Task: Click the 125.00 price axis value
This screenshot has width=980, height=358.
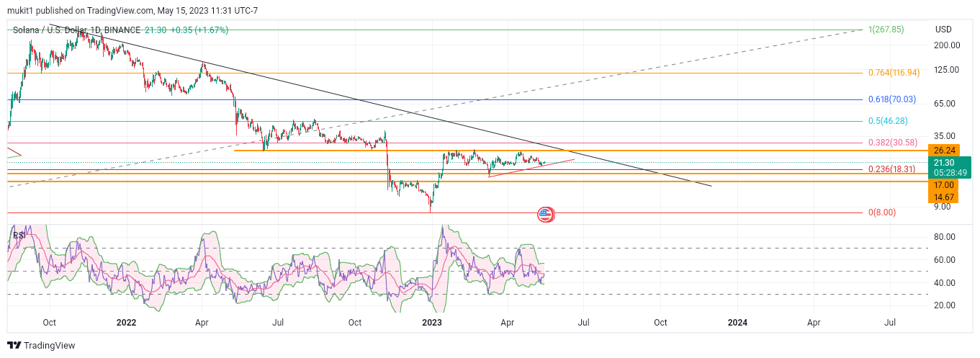Action: pos(948,70)
